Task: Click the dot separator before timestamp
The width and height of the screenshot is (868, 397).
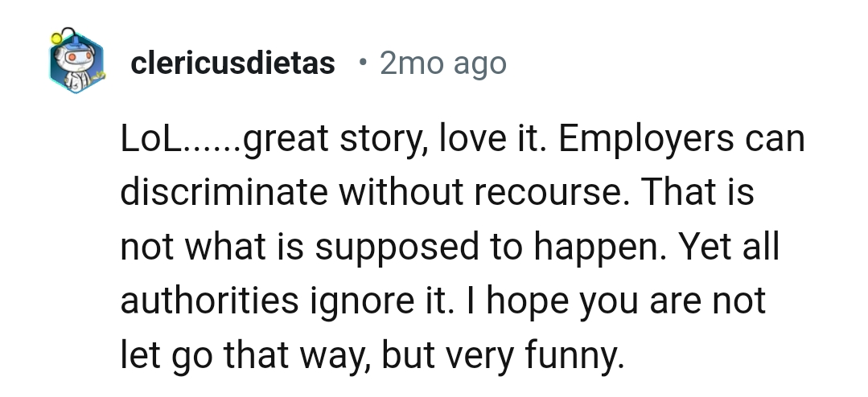Action: tap(364, 63)
